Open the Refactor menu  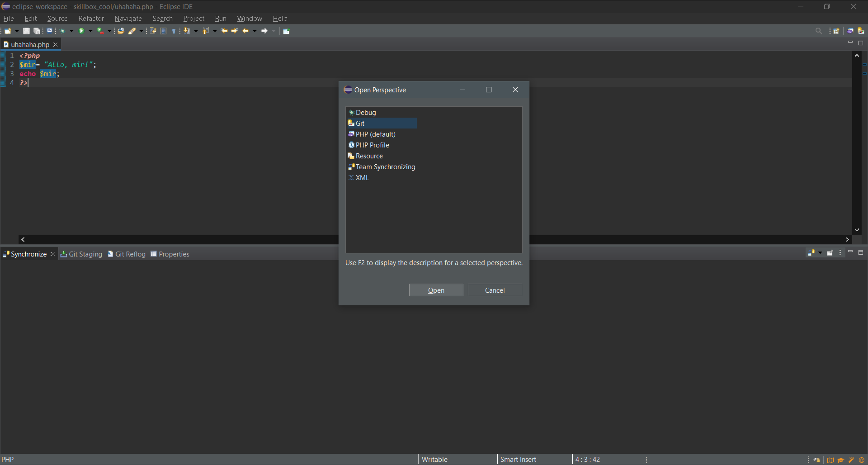[x=91, y=19]
